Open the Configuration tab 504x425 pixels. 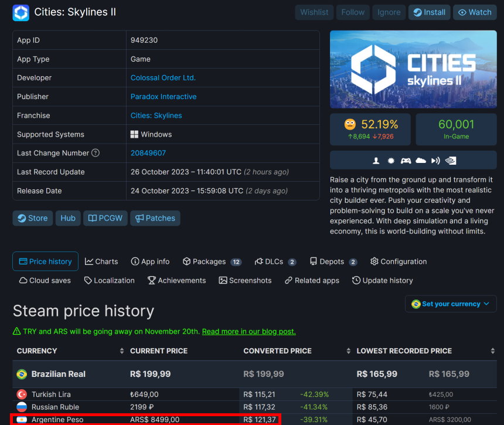pos(399,261)
